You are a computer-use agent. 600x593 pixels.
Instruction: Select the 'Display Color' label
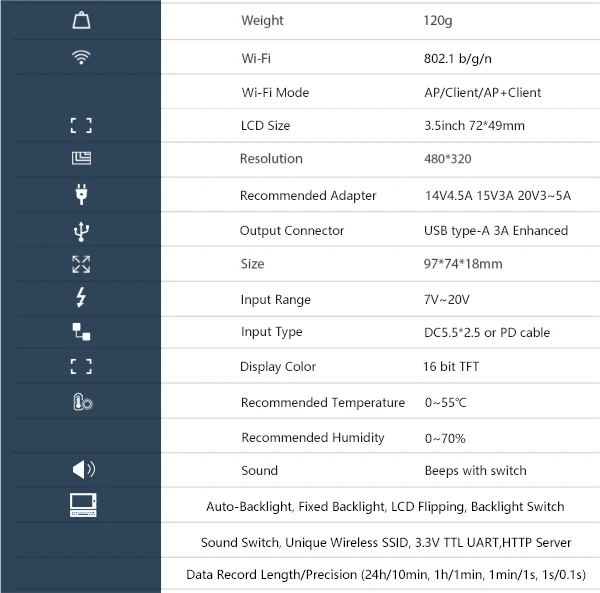[278, 367]
